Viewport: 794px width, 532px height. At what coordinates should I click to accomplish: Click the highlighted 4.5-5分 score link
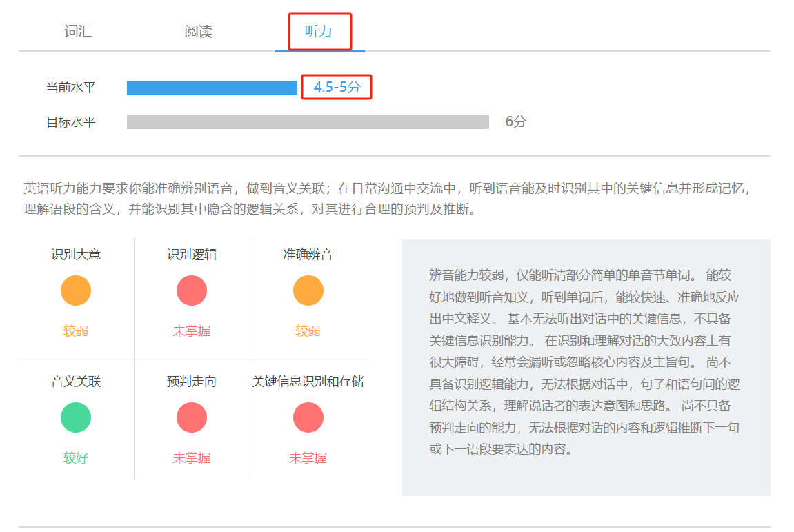pos(336,88)
